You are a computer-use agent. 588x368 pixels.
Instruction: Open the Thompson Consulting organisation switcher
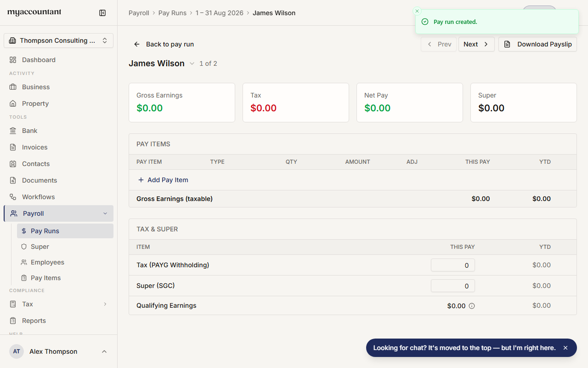pos(58,40)
